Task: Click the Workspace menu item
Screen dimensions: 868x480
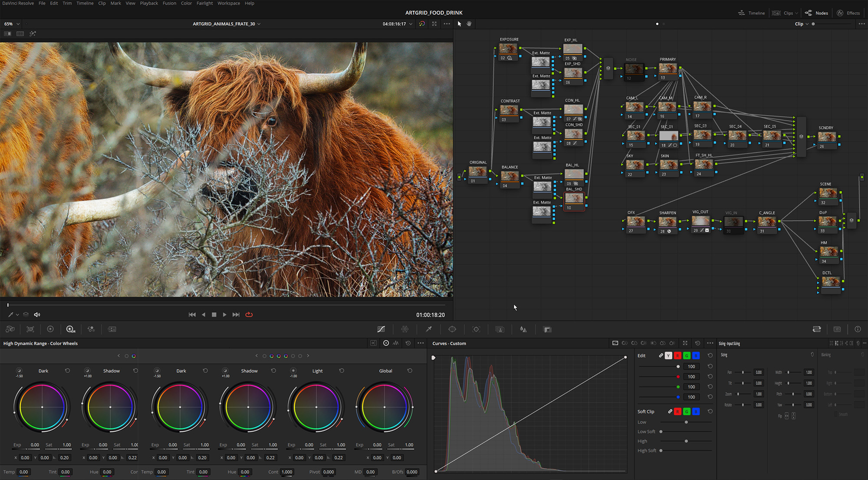Action: pyautogui.click(x=228, y=3)
